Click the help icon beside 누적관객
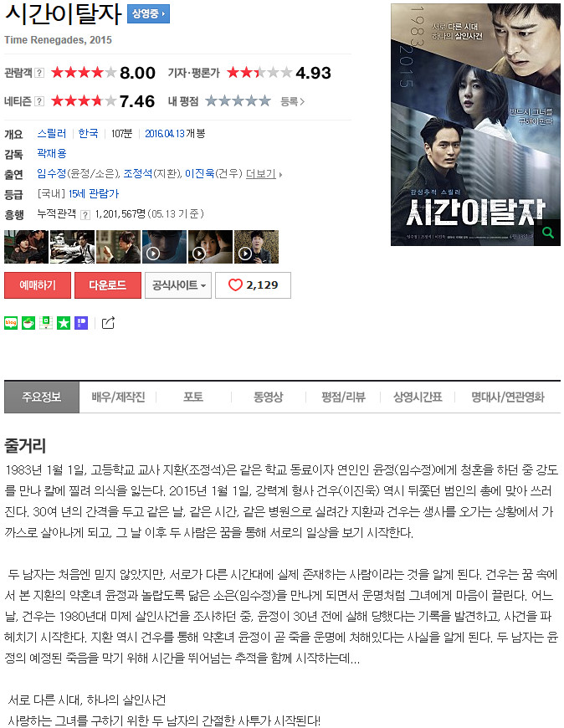564x728 pixels. click(85, 214)
